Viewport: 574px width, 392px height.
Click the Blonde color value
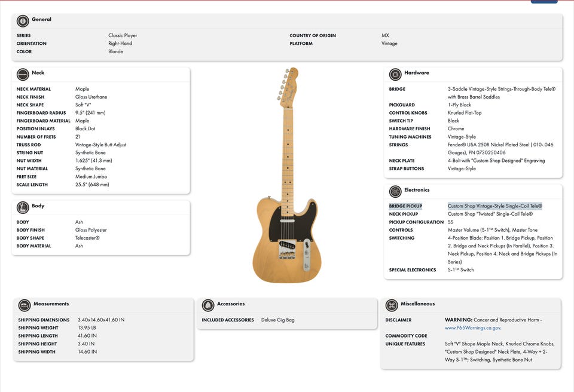[115, 51]
